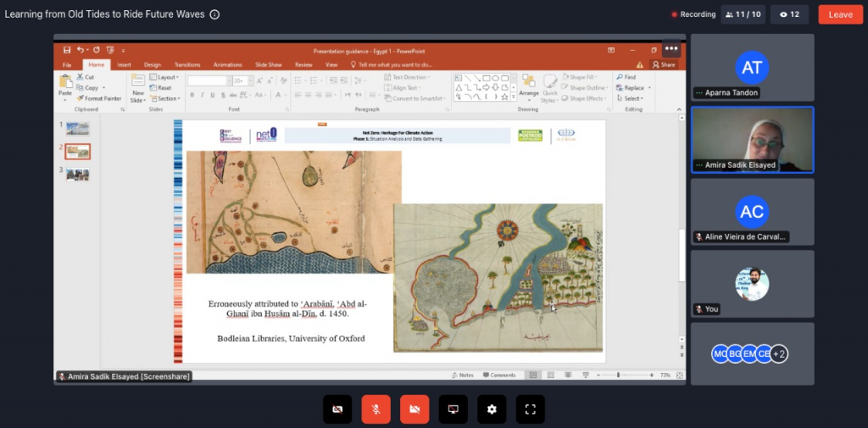Image resolution: width=868 pixels, height=428 pixels.
Task: Click Convert to SmartArt
Action: pos(415,98)
